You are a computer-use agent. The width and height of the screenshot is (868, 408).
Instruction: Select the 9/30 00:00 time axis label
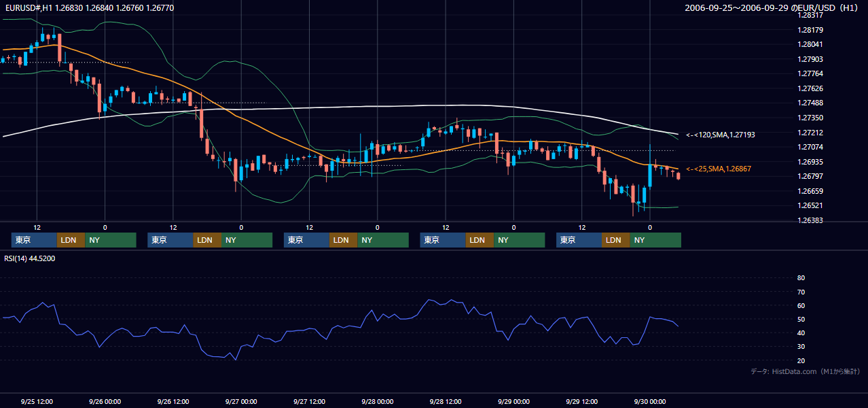(x=650, y=401)
